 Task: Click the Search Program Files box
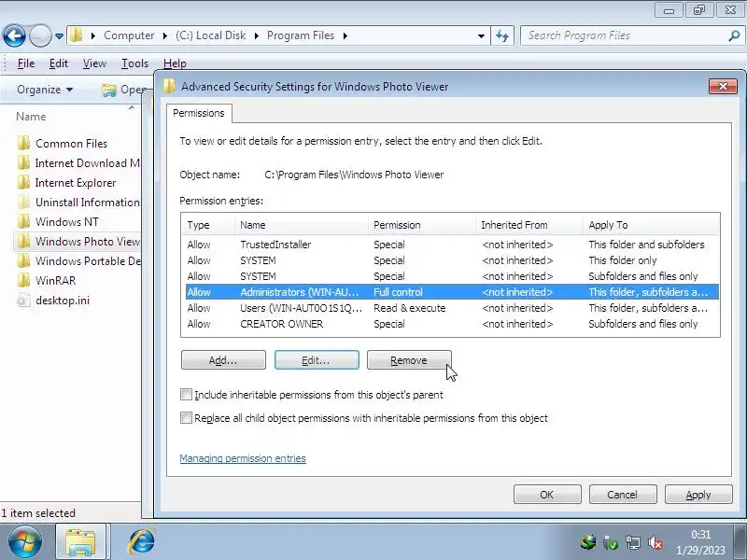pyautogui.click(x=624, y=35)
